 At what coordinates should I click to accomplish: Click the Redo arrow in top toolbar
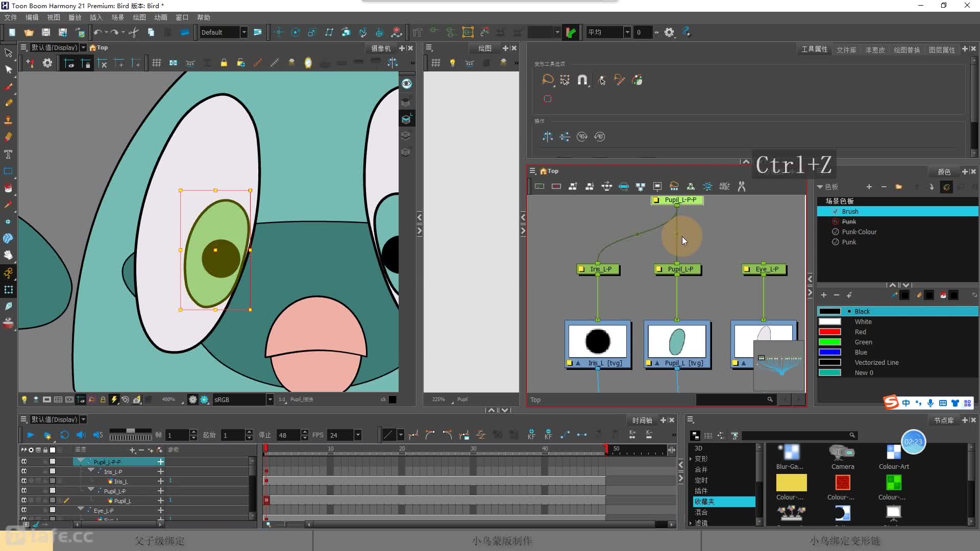[x=114, y=32]
